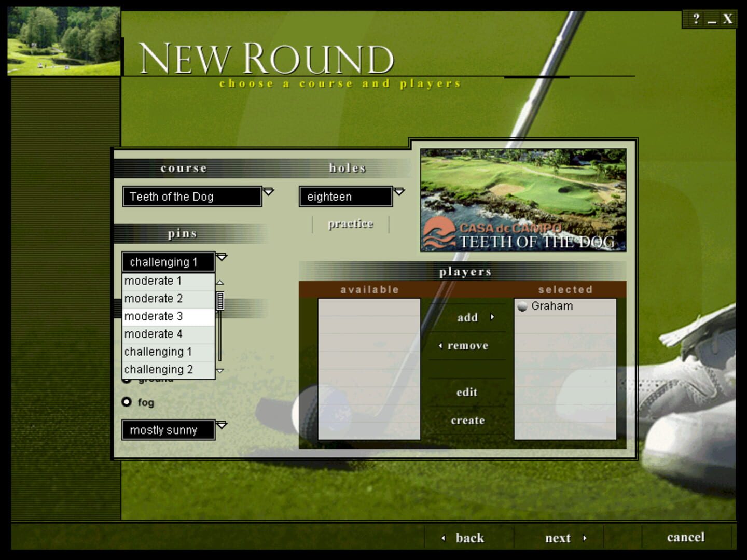Screen dimensions: 747x560
Task: Choose moderate 3 from the pins list
Action: (x=153, y=316)
